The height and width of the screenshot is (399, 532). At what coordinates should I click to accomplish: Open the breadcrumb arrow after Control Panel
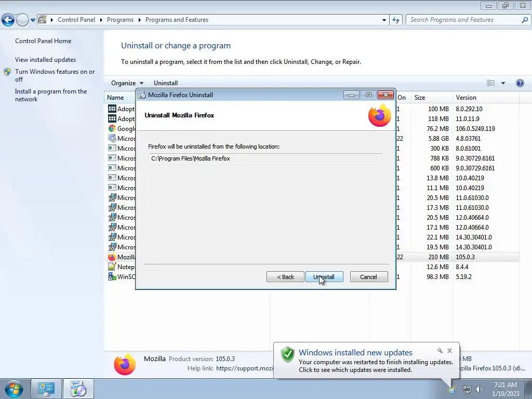101,20
